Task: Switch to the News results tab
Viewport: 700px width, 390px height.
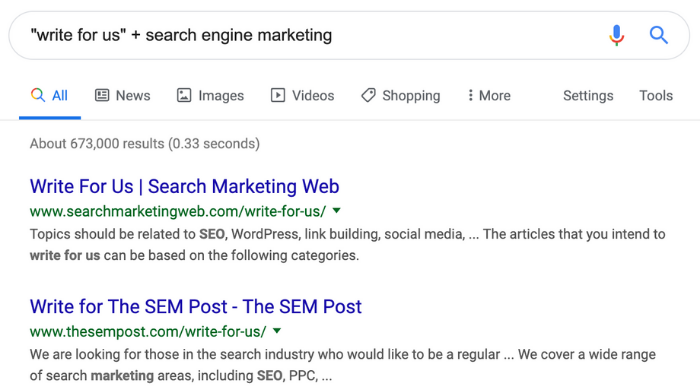Action: click(x=123, y=95)
